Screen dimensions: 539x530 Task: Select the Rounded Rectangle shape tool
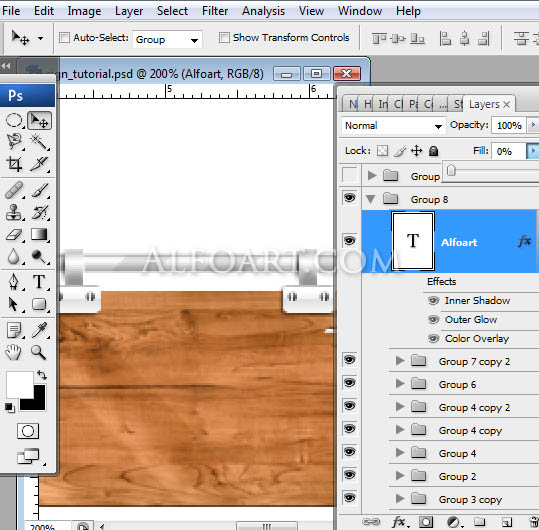[40, 304]
